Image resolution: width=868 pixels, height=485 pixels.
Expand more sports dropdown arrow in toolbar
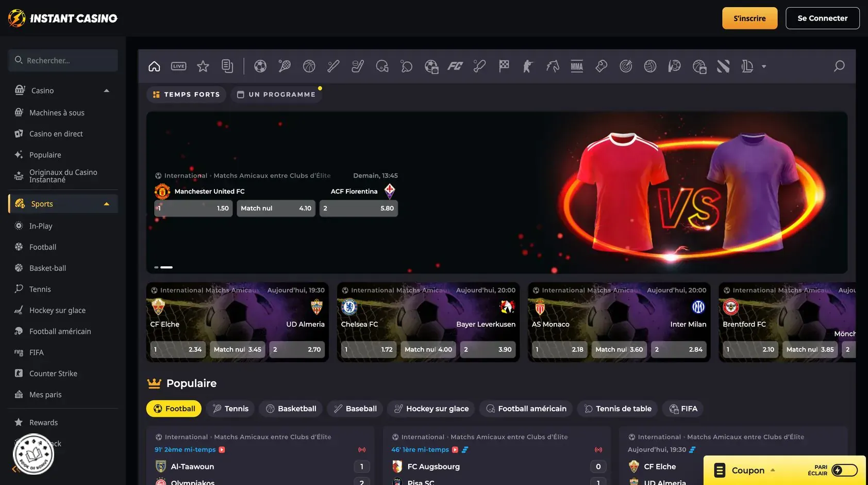click(x=764, y=67)
